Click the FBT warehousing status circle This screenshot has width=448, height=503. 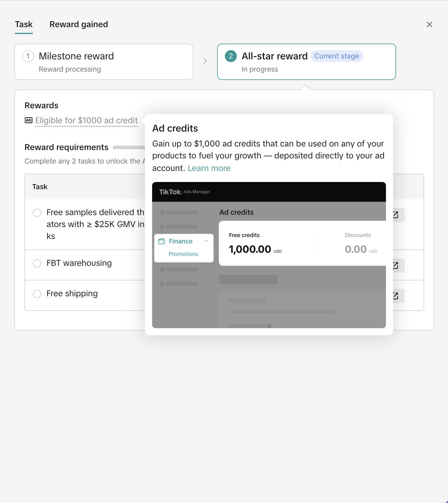pyautogui.click(x=37, y=263)
